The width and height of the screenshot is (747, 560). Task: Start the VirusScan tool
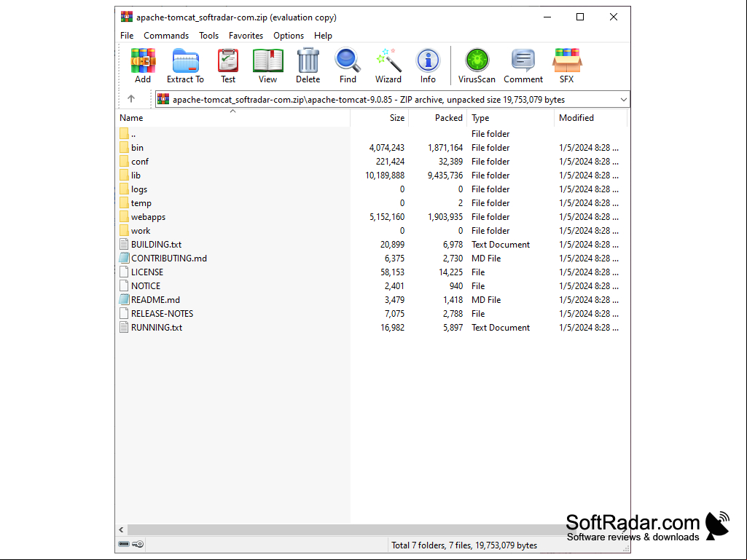(x=477, y=66)
